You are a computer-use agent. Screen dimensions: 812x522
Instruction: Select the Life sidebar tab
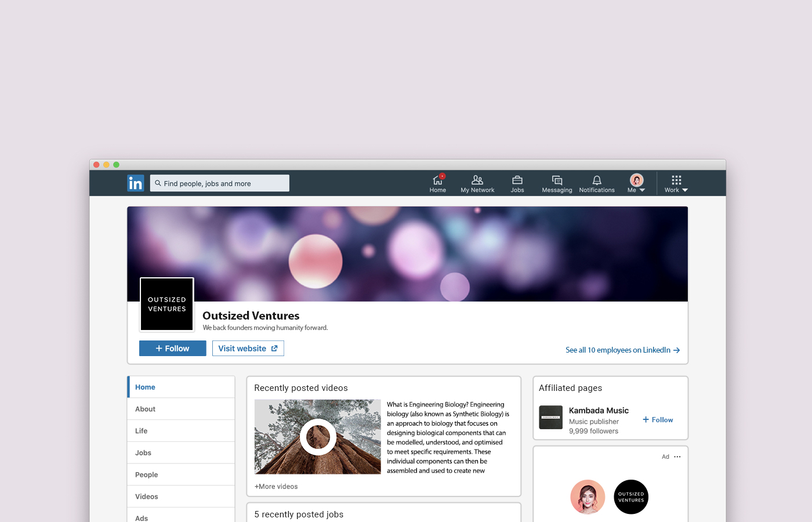coord(181,431)
